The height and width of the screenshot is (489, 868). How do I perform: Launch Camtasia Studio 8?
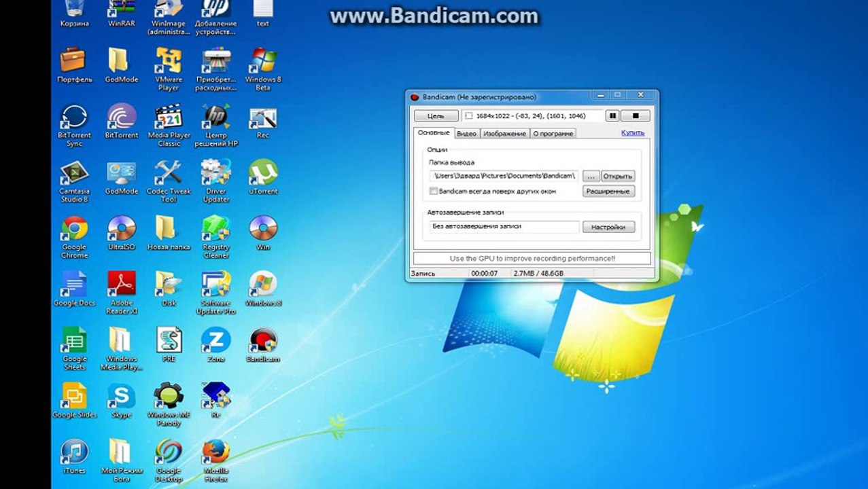74,181
